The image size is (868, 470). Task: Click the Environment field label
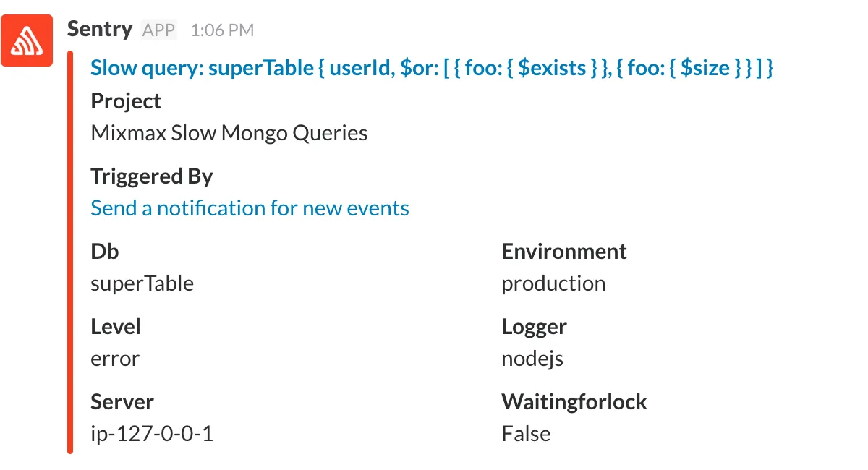coord(564,252)
